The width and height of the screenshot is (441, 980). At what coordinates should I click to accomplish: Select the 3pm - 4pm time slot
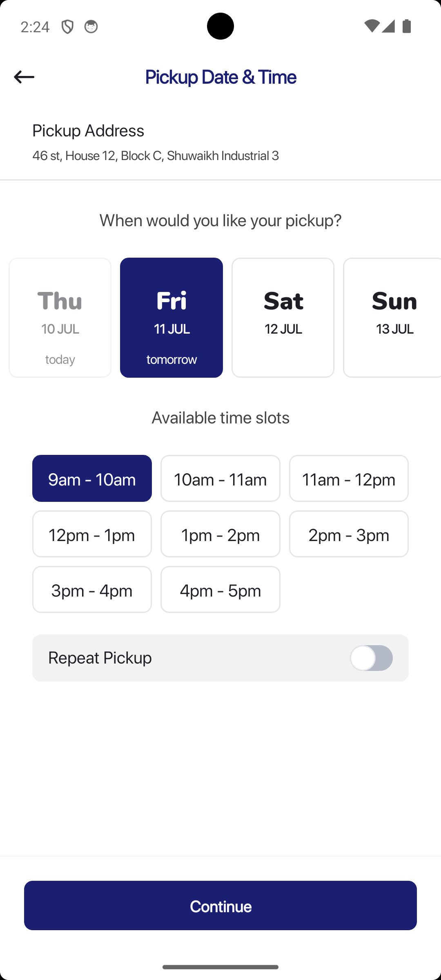pyautogui.click(x=92, y=590)
